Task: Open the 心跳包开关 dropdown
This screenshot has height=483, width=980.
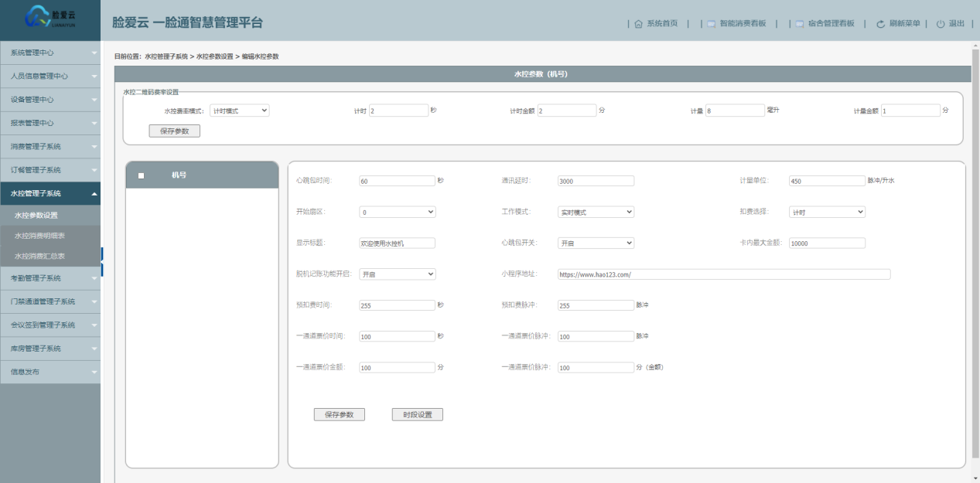Action: [x=596, y=243]
